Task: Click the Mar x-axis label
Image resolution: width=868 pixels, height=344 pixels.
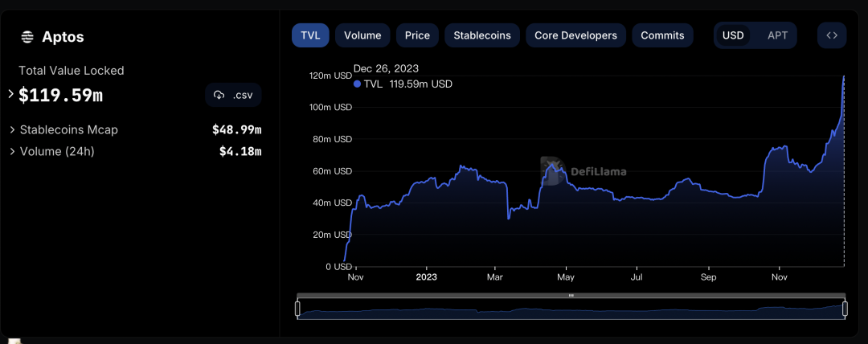Action: pos(495,276)
